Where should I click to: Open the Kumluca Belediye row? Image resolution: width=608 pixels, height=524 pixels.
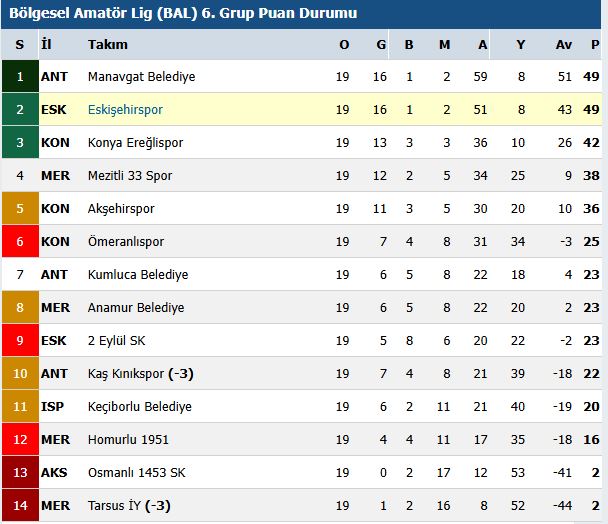(x=301, y=274)
